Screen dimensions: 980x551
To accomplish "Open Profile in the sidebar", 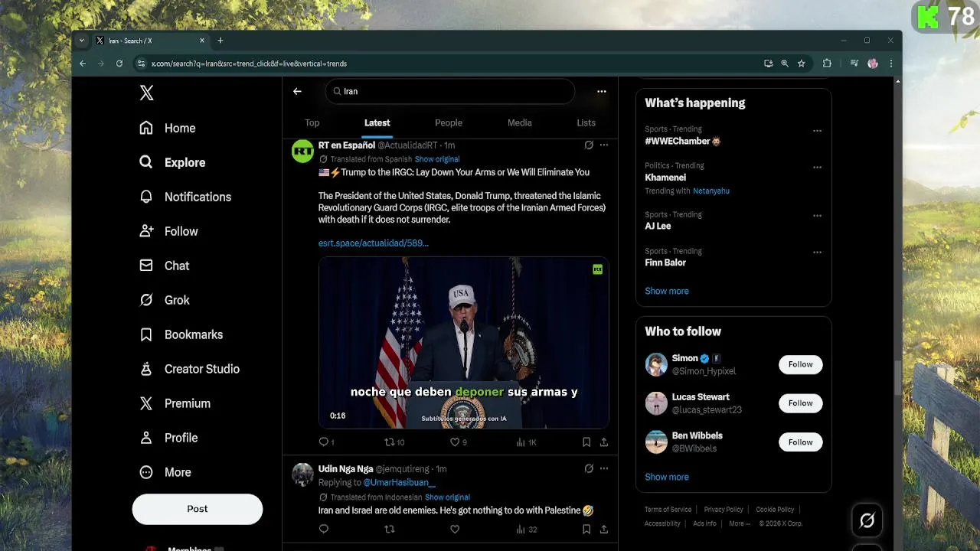I will click(x=168, y=438).
